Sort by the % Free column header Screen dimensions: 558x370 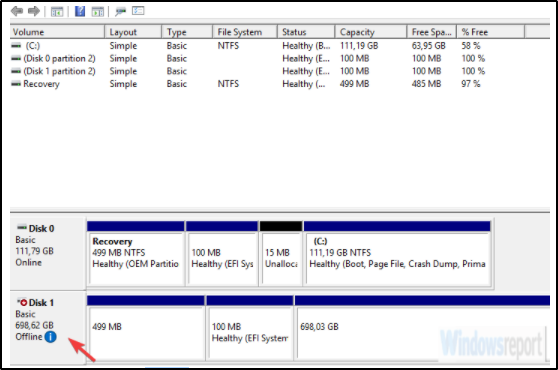(491, 32)
